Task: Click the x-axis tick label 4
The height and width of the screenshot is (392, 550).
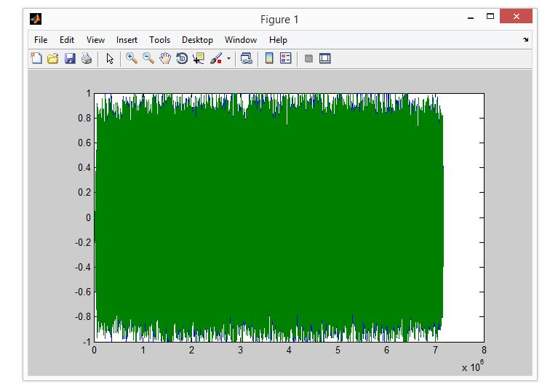Action: pyautogui.click(x=289, y=350)
